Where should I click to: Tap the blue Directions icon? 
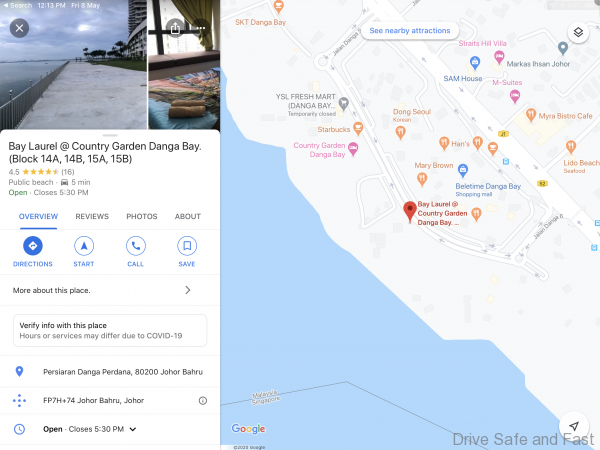33,246
